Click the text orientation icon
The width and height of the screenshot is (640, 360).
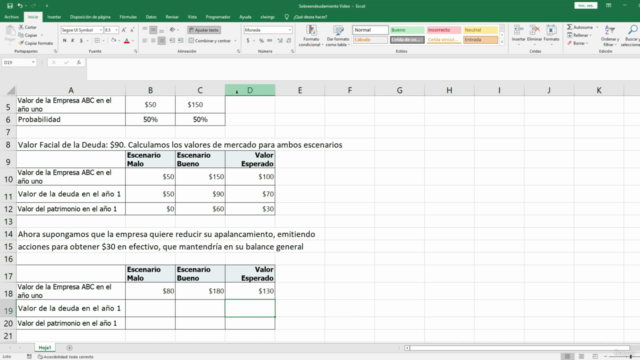tap(173, 30)
